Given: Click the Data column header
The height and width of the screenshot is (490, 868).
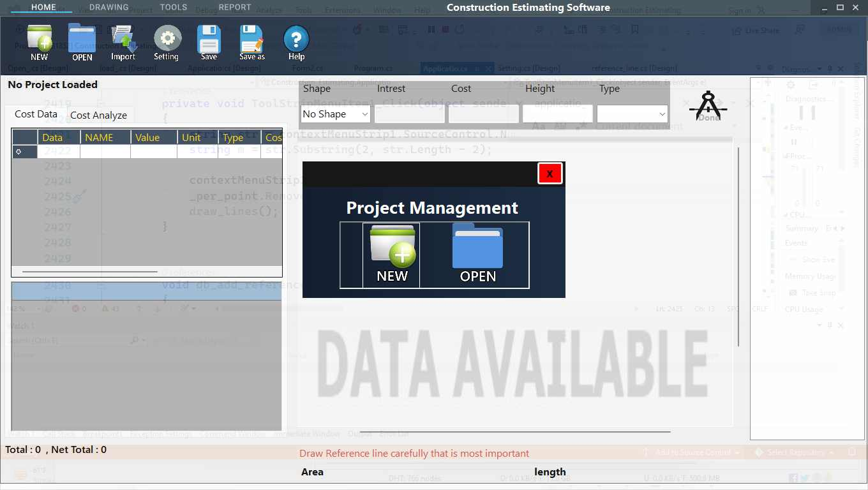Looking at the screenshot, I should tap(59, 137).
